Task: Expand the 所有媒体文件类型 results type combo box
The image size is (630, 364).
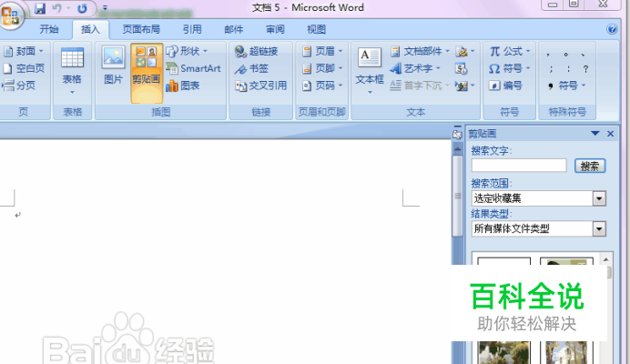Action: click(x=599, y=229)
